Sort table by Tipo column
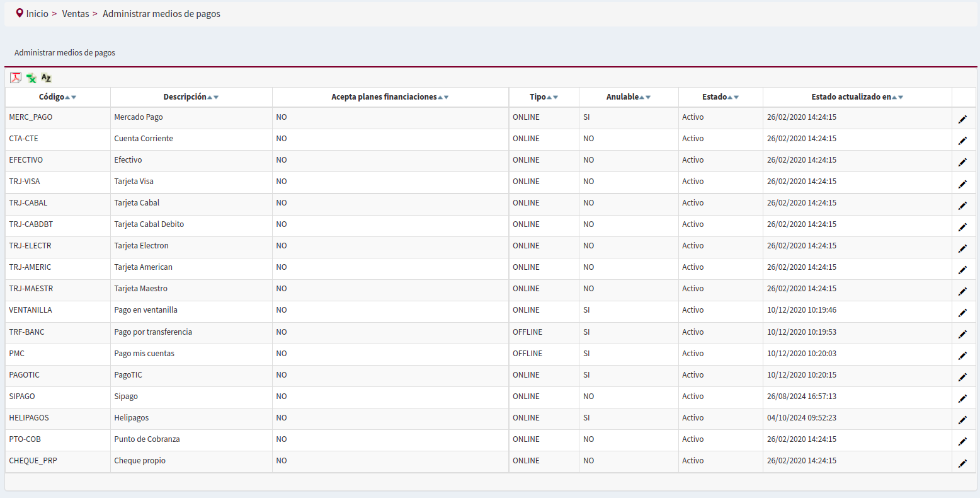 click(x=544, y=97)
